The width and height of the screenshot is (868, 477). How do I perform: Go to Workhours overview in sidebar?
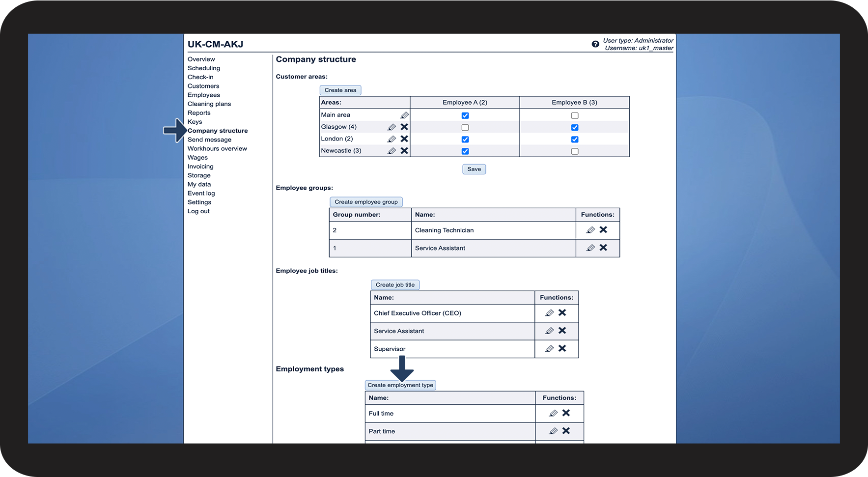pyautogui.click(x=217, y=149)
